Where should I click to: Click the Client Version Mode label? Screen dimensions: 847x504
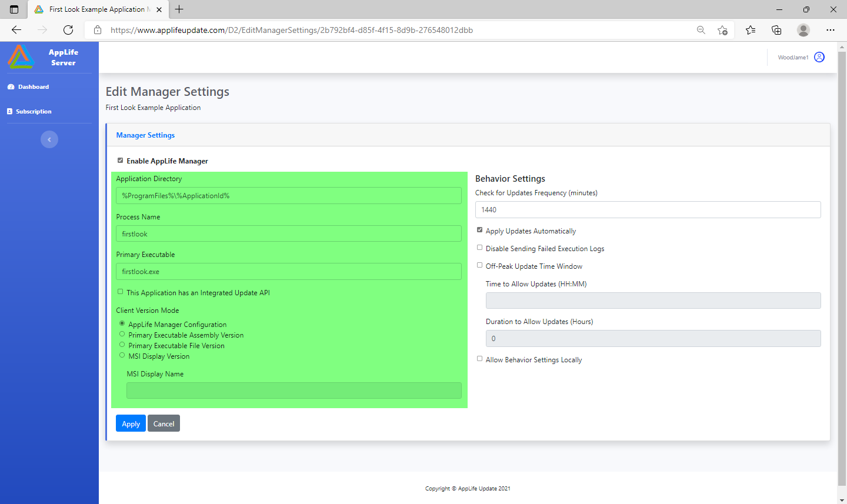(x=148, y=311)
